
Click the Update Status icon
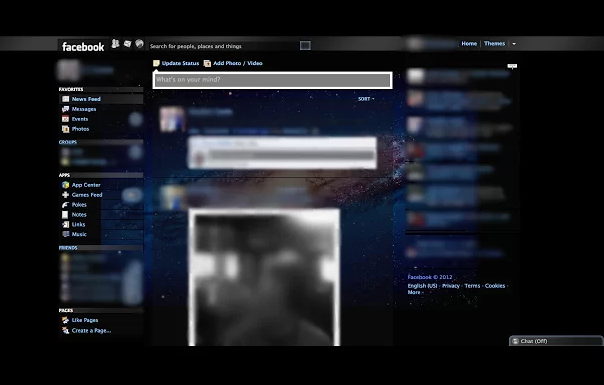pos(156,63)
